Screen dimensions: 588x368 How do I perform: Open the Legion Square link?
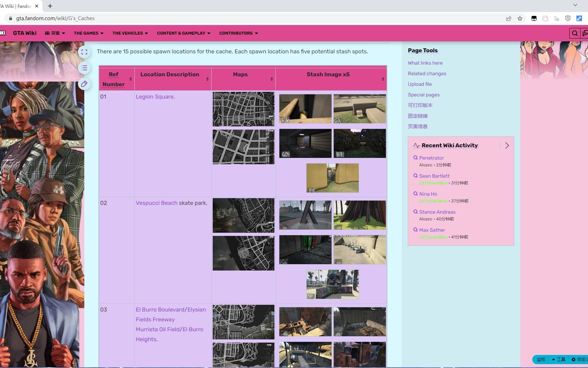[154, 97]
